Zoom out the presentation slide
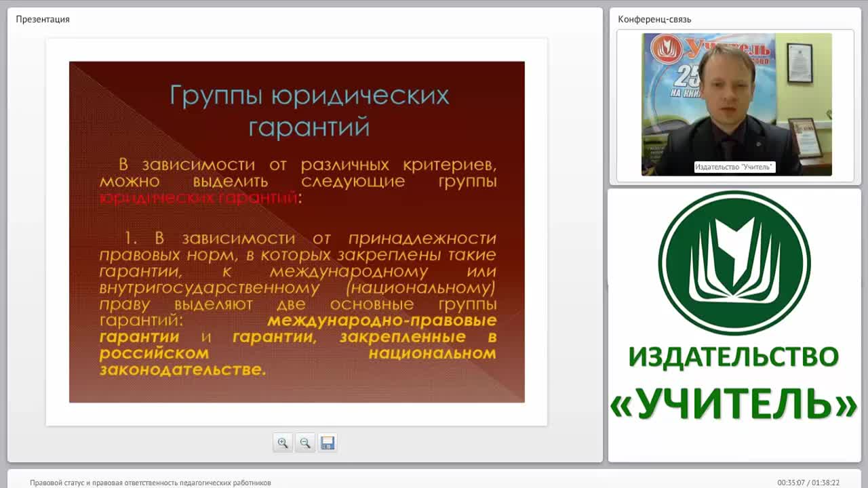The height and width of the screenshot is (488, 868). click(305, 443)
